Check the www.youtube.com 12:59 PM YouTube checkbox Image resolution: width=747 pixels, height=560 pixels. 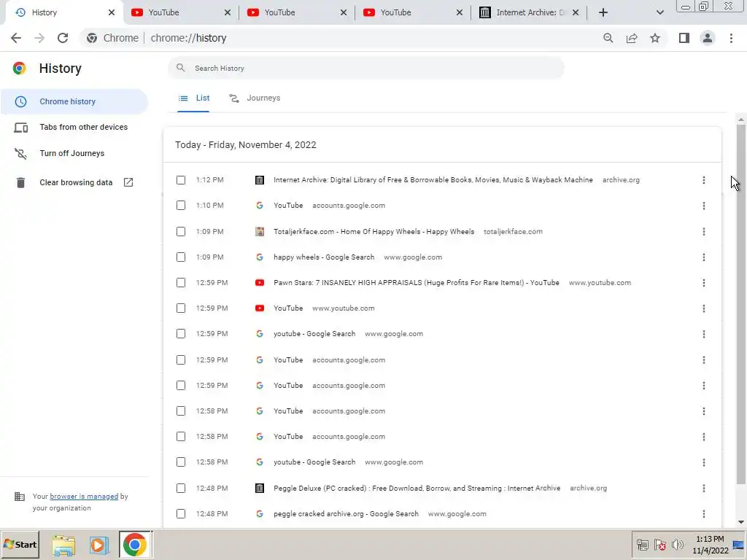click(x=181, y=308)
